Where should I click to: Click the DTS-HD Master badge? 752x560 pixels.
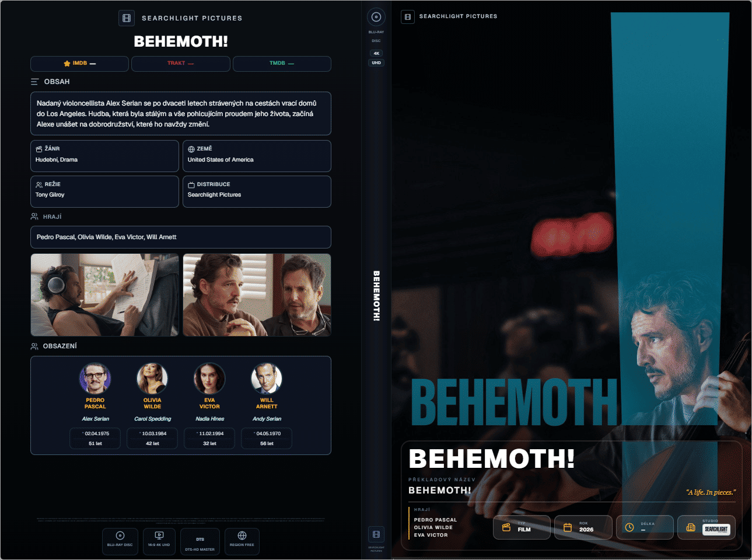pos(200,542)
